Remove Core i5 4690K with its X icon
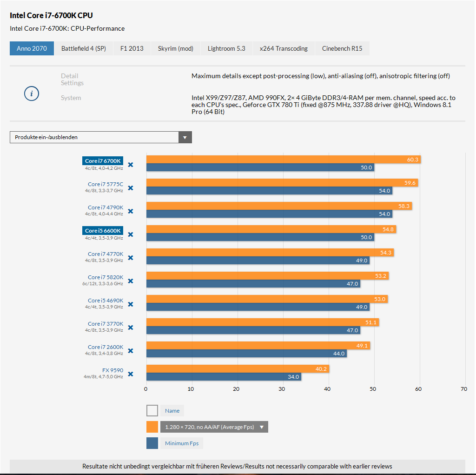The image size is (476, 475). coord(131,304)
